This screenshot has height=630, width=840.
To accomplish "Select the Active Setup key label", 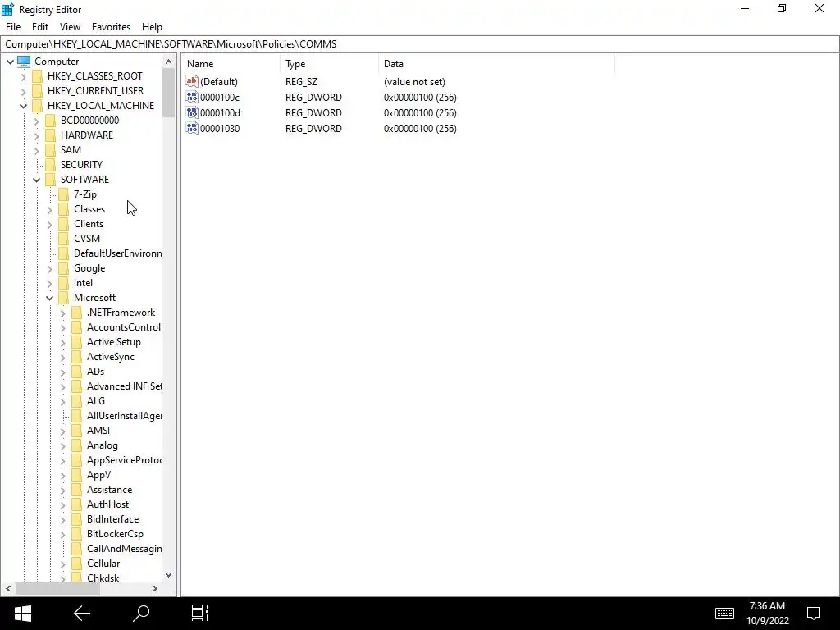I will point(113,342).
